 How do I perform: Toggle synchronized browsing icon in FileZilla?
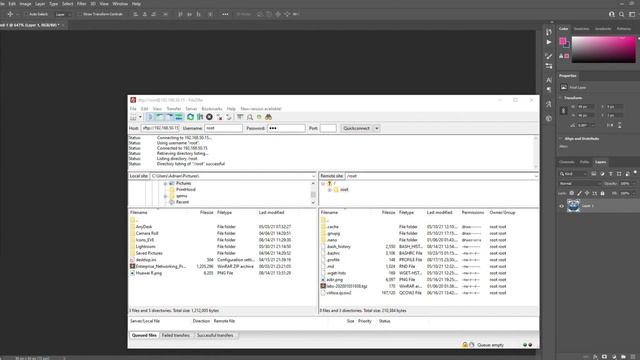click(x=259, y=117)
